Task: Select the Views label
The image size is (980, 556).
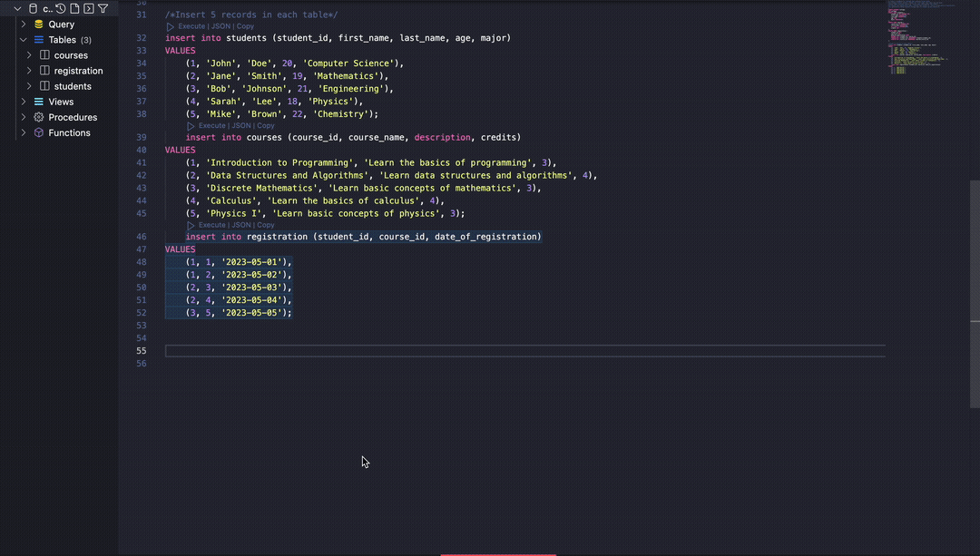Action: 61,102
